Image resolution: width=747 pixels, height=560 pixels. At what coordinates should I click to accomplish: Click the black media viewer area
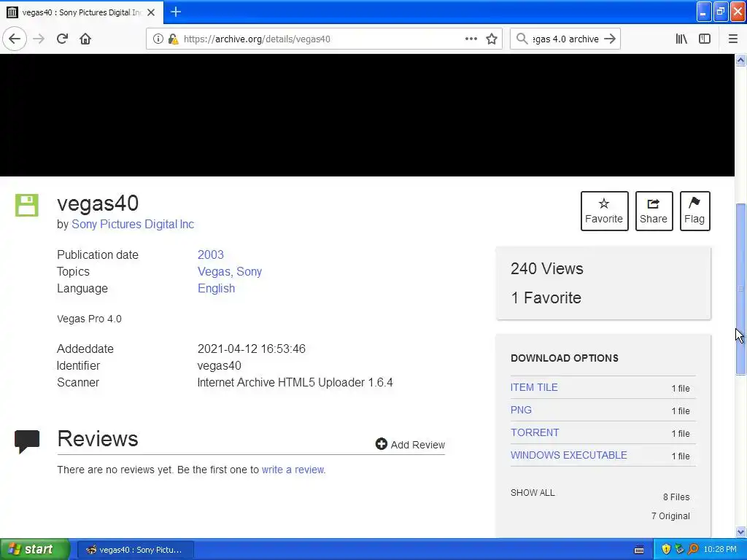pos(367,115)
